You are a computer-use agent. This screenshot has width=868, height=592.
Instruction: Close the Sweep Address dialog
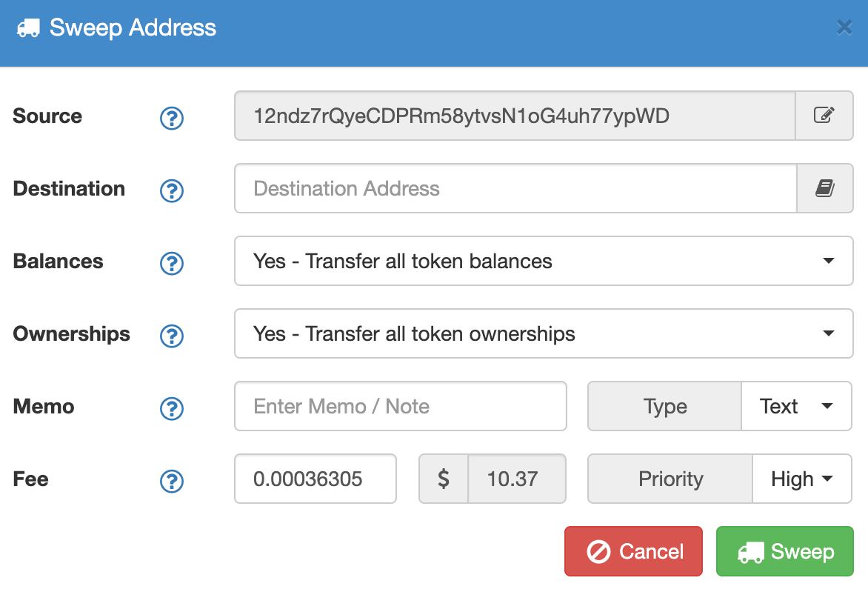(844, 27)
